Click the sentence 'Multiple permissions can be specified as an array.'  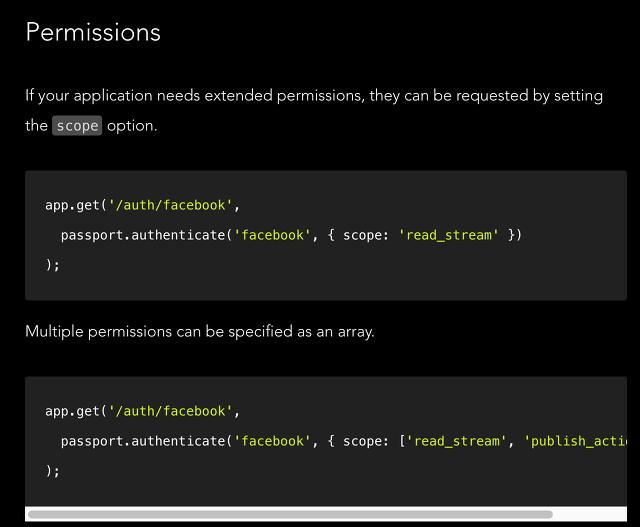(x=200, y=331)
